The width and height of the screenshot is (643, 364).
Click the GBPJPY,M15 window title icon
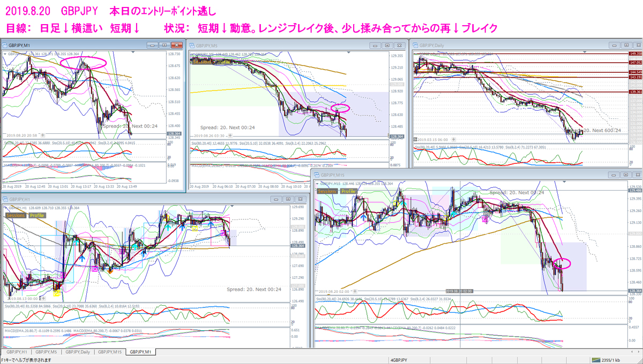coord(317,175)
